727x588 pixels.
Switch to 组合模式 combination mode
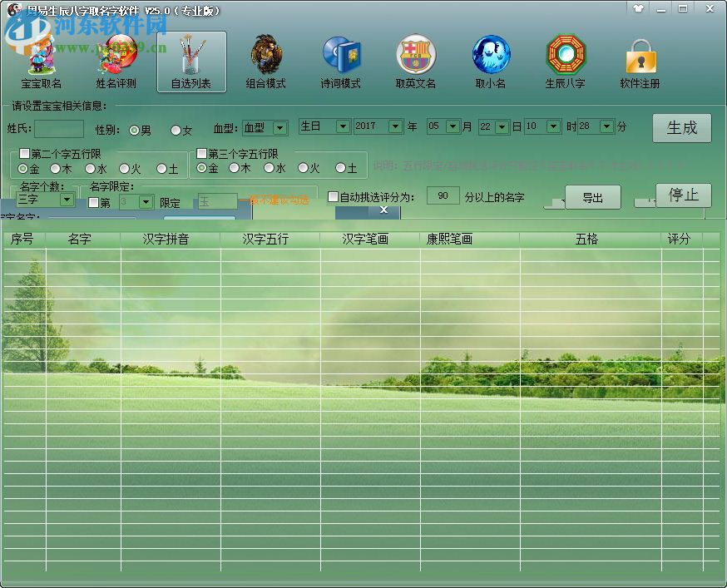coord(265,62)
